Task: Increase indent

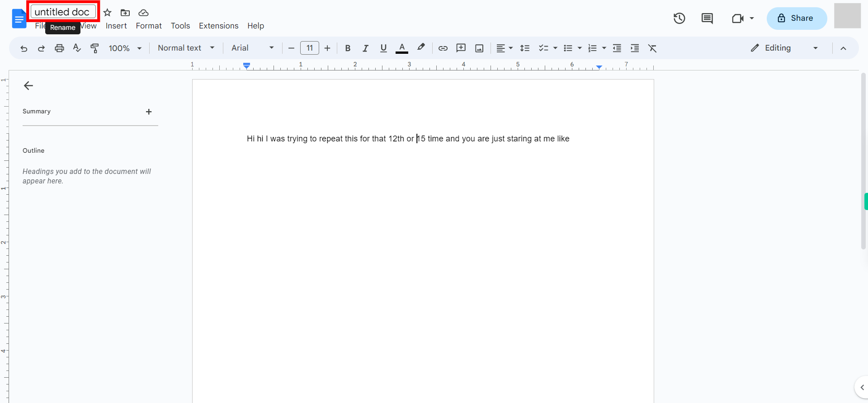Action: click(635, 48)
